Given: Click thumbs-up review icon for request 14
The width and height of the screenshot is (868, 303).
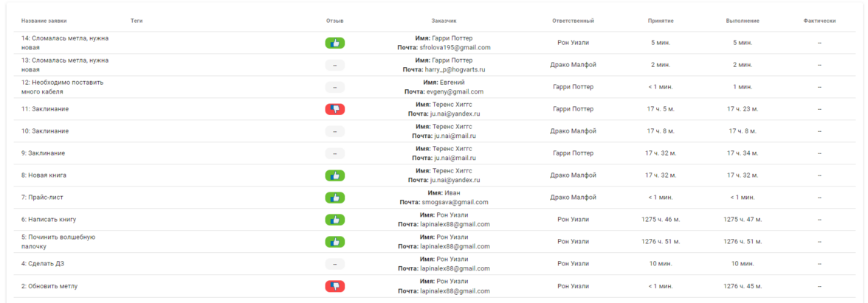Looking at the screenshot, I should [x=334, y=43].
